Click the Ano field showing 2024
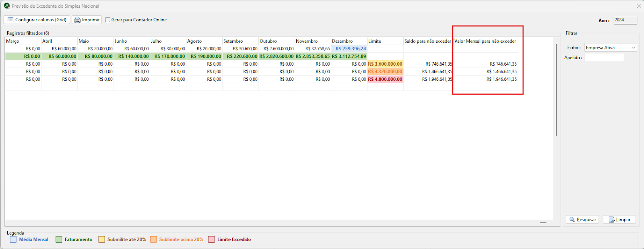The image size is (644, 249). [625, 20]
